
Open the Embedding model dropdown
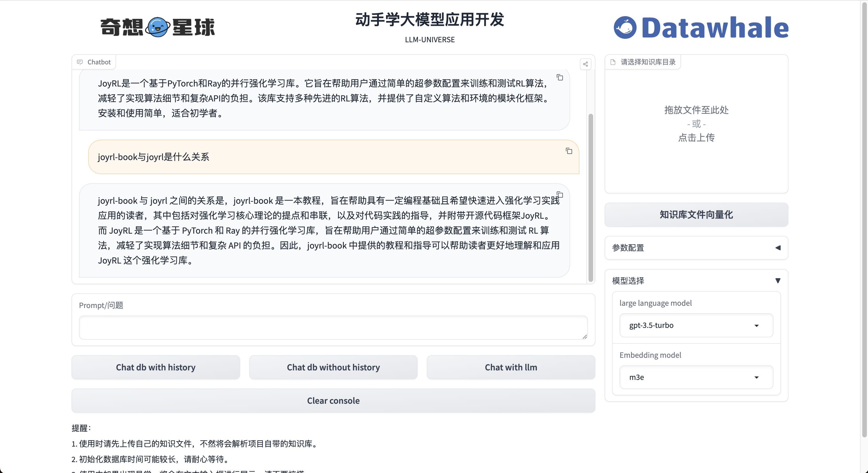(x=696, y=377)
